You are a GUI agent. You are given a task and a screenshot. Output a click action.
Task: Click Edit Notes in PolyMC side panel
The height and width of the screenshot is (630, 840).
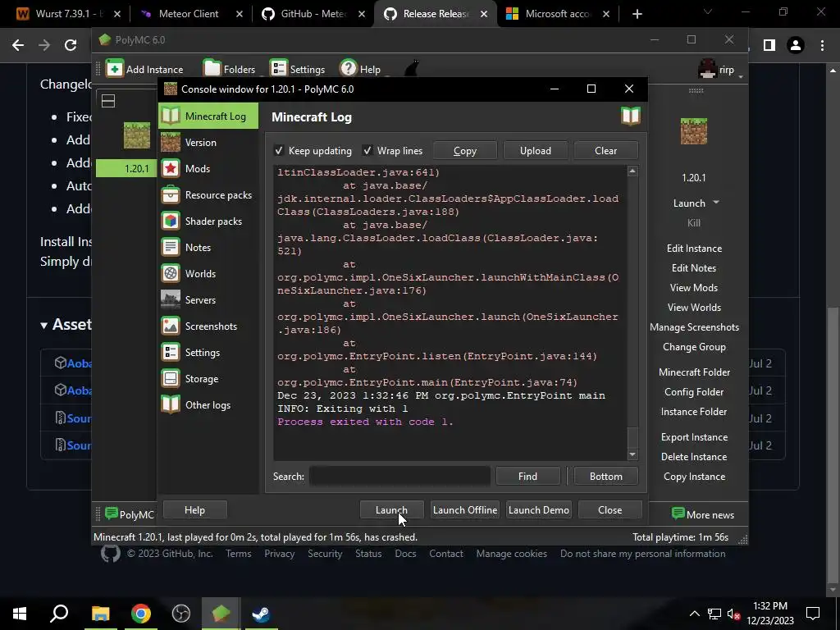(694, 268)
